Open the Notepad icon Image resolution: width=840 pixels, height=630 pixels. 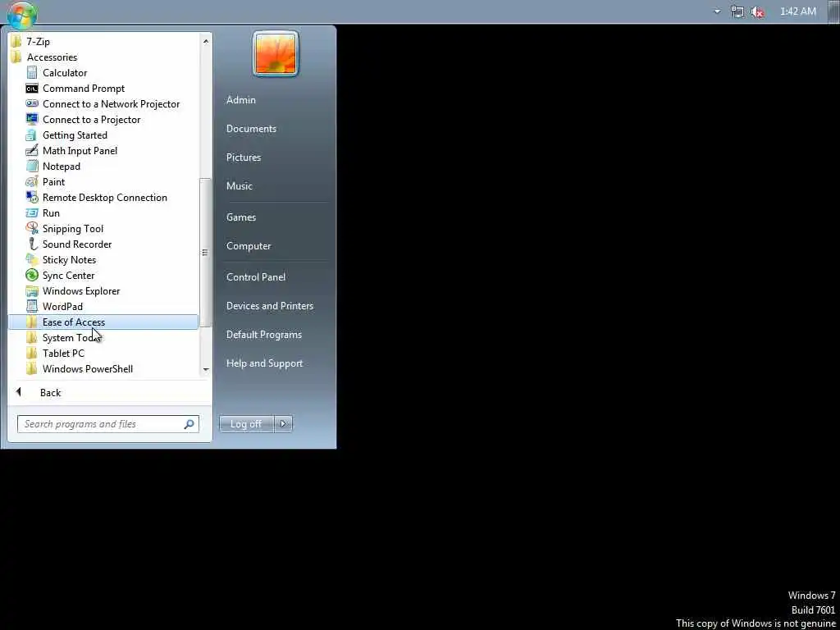[x=32, y=166]
